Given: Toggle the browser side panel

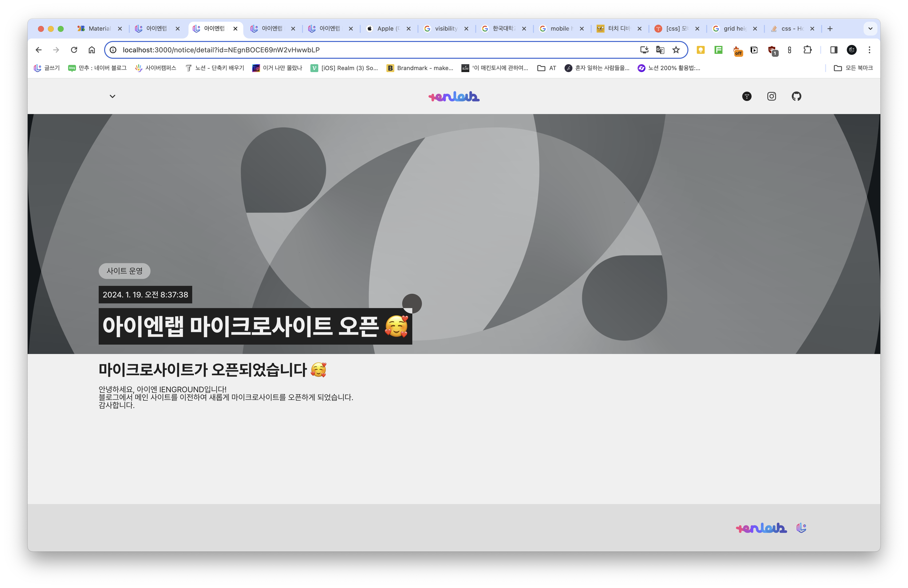Looking at the screenshot, I should coord(833,50).
